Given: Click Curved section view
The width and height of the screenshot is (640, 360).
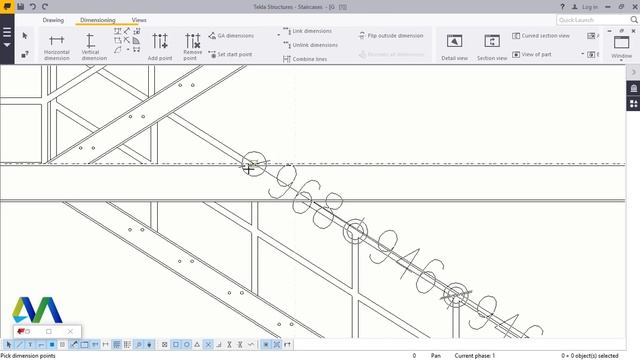Looking at the screenshot, I should coord(541,36).
